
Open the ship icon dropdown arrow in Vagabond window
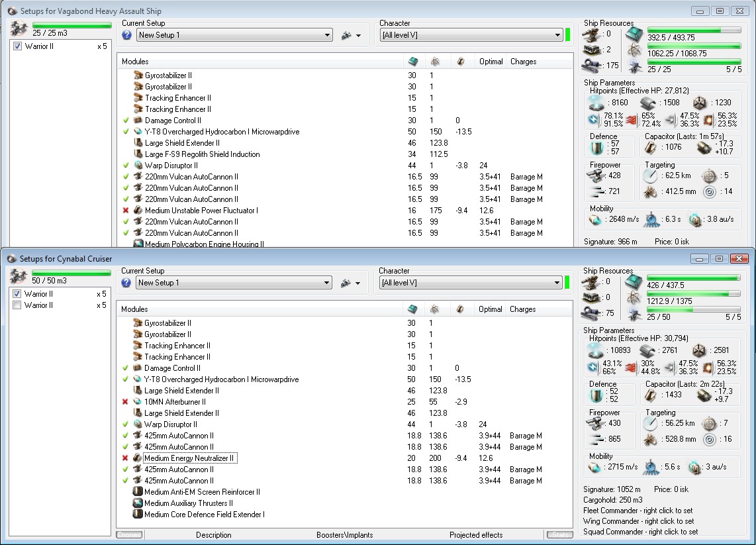358,36
